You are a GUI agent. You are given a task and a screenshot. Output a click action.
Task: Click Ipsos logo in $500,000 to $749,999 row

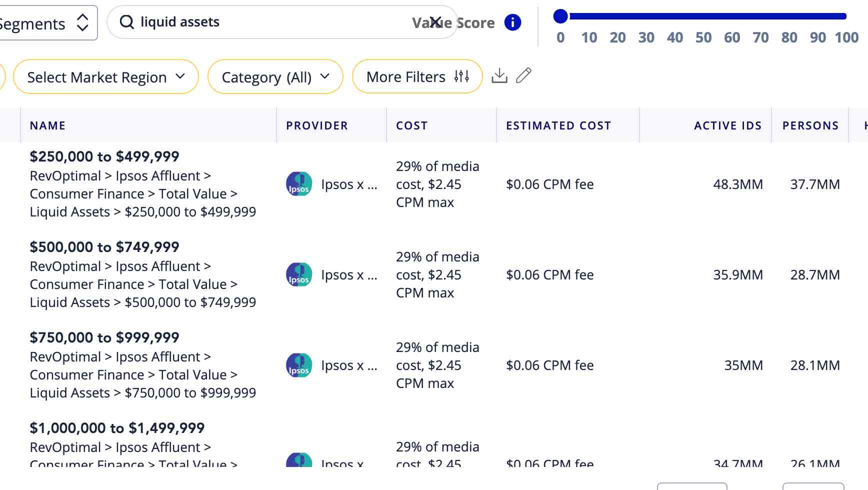[x=299, y=274]
